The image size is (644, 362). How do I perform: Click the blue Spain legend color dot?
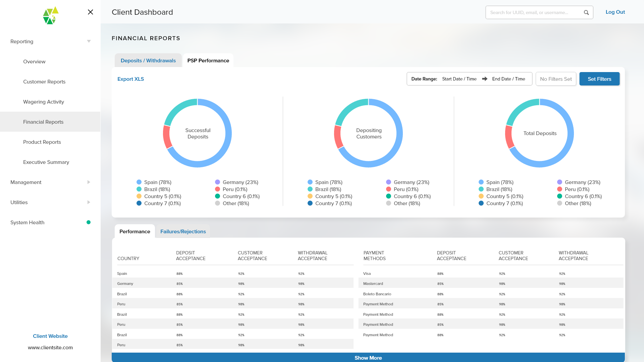[x=139, y=182]
